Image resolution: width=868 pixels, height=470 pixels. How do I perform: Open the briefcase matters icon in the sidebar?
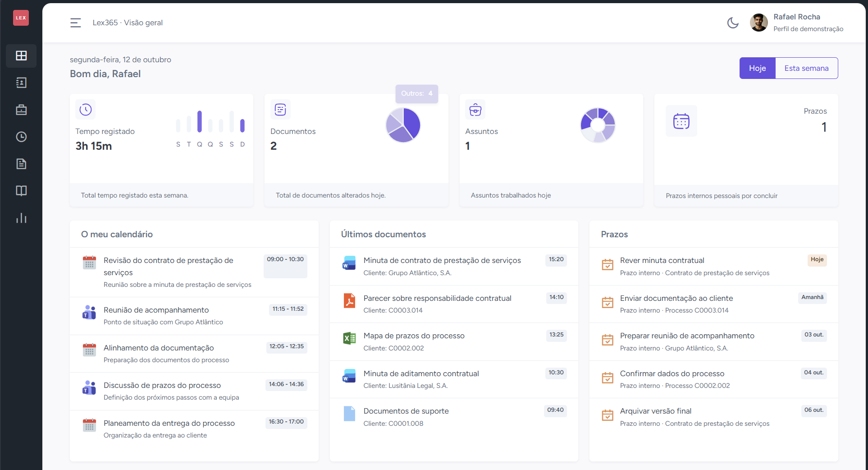click(21, 110)
